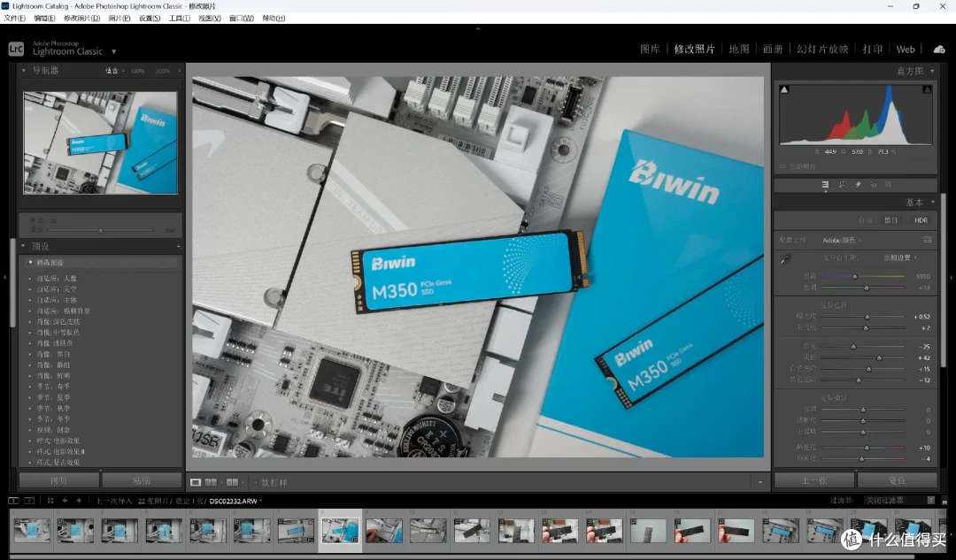Toggle shadow clipping indicator in histogram

784,89
